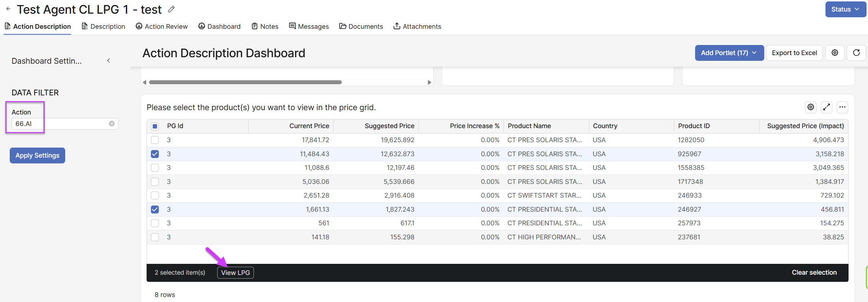Open the price grid portlet settings gear

click(810, 107)
